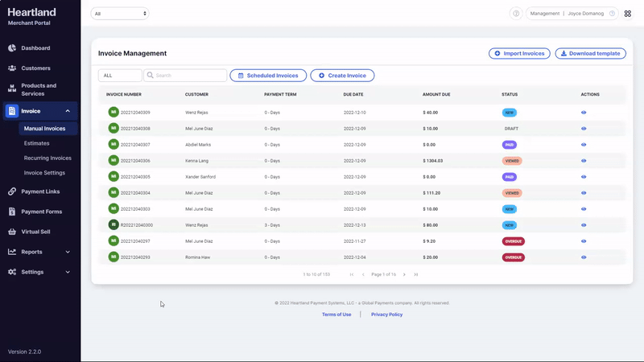Click the RI badge for invoice R202212040300

coord(114,225)
